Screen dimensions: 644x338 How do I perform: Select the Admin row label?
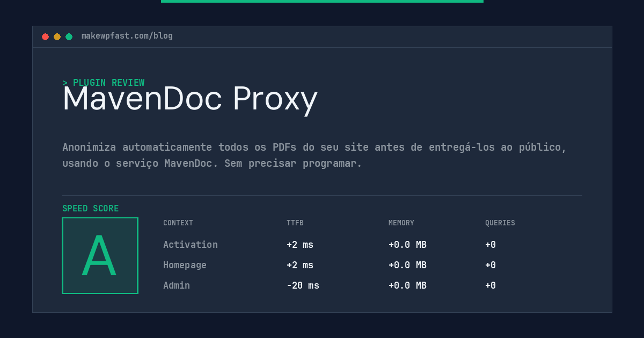coord(177,285)
